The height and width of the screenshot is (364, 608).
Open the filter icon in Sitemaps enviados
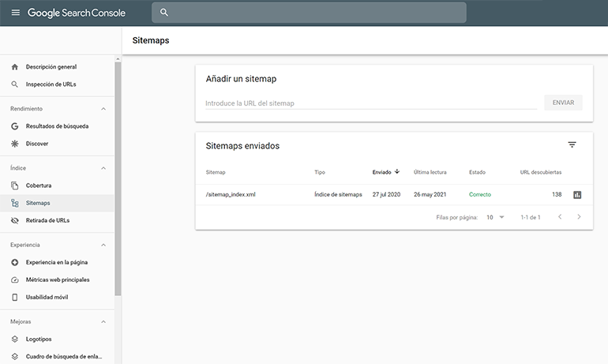572,145
